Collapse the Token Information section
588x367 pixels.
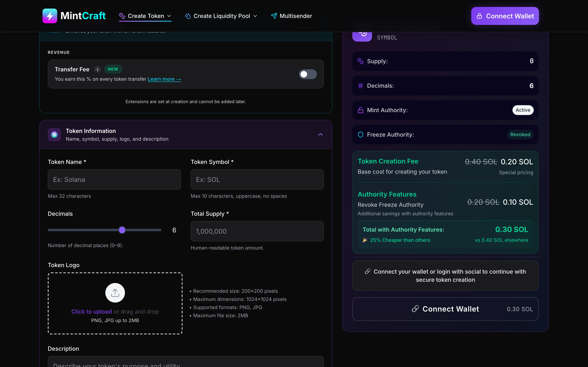[x=320, y=135]
